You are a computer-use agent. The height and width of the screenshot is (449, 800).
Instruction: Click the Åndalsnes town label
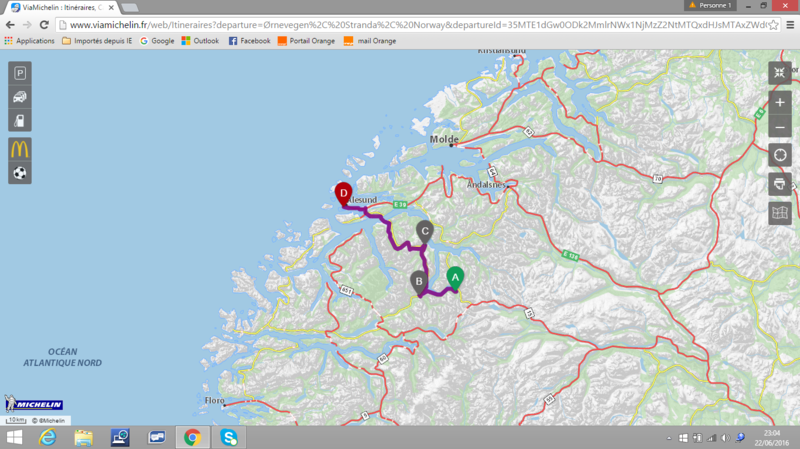click(486, 185)
